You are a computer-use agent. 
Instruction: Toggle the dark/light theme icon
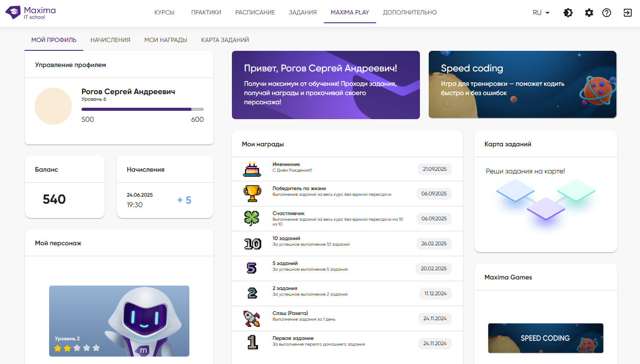568,13
